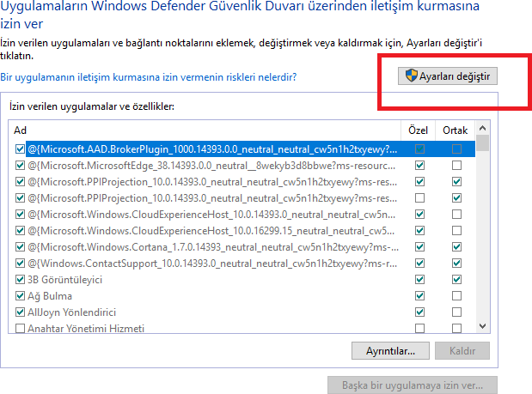Screen dimensions: 532x394
Task: Toggle Özel checkbox for Microsoft.AAD.BrokerPlugin
Action: coord(419,149)
